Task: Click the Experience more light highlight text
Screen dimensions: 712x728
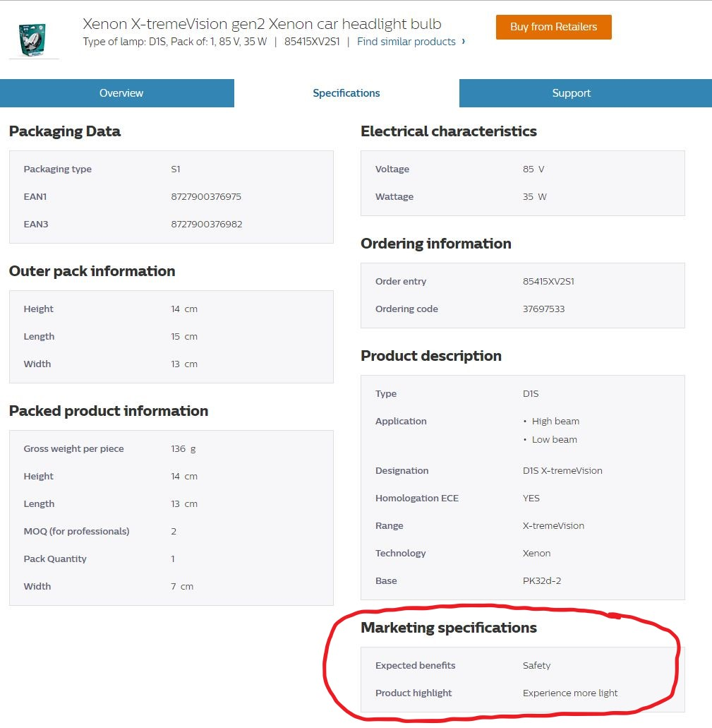Action: (569, 693)
